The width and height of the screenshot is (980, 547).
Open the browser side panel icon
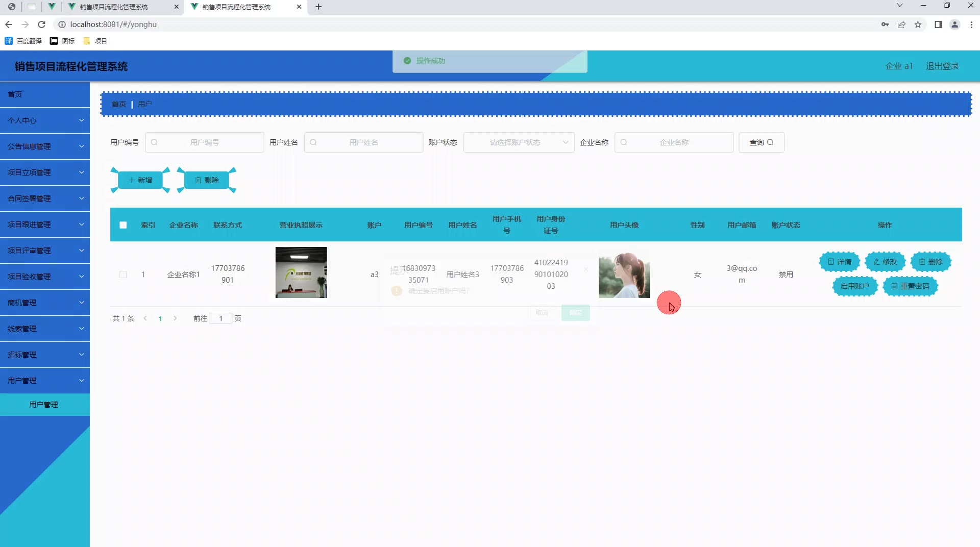pyautogui.click(x=938, y=24)
